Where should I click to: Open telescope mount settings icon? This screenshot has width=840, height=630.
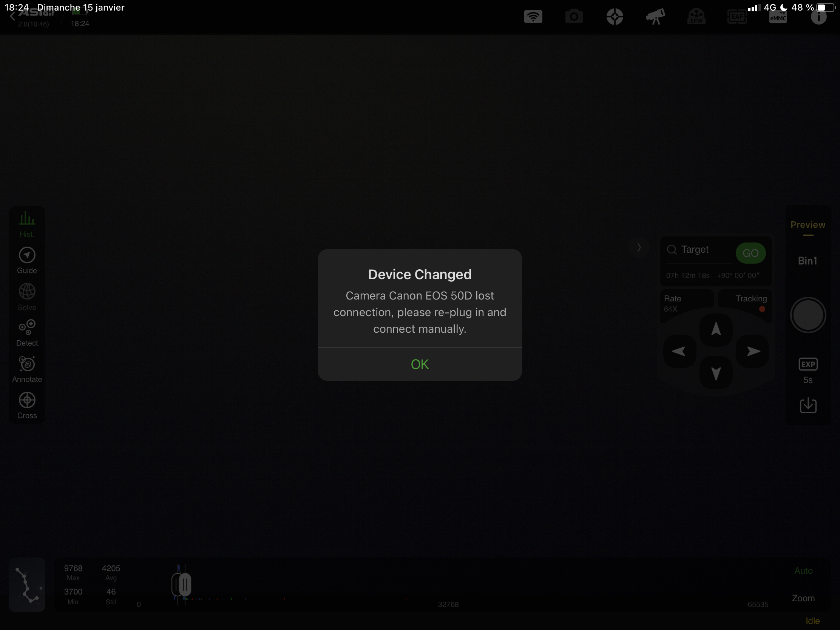coord(655,17)
